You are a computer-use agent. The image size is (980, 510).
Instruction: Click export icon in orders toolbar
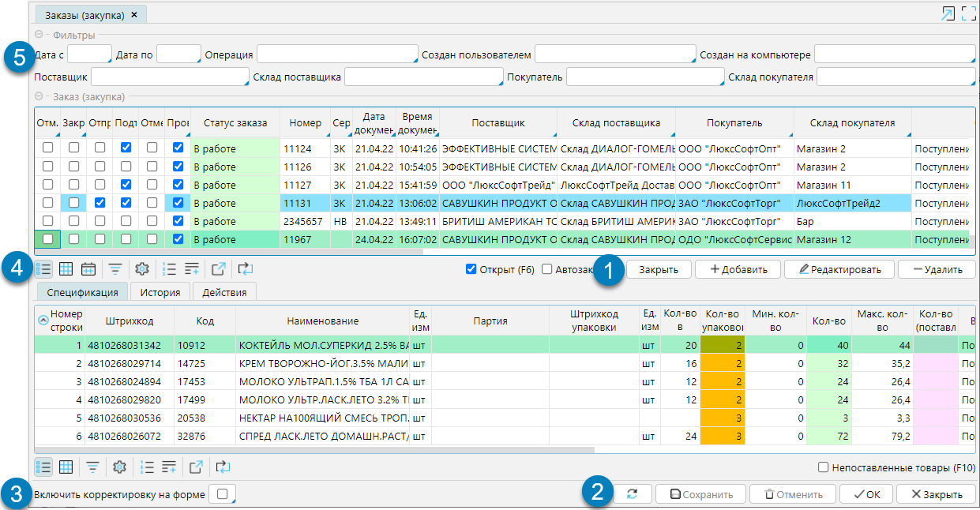(x=219, y=269)
